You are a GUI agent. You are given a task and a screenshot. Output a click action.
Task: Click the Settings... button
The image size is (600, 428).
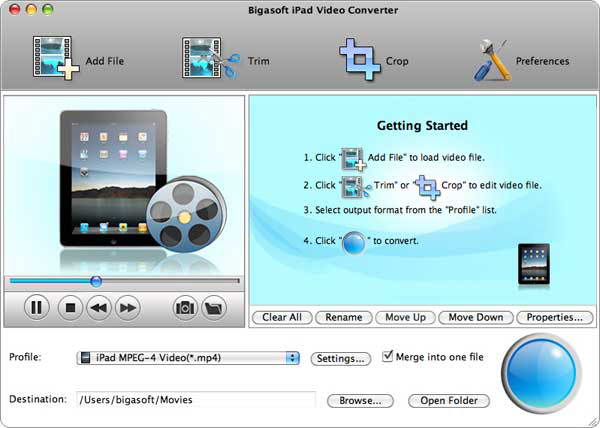point(341,359)
